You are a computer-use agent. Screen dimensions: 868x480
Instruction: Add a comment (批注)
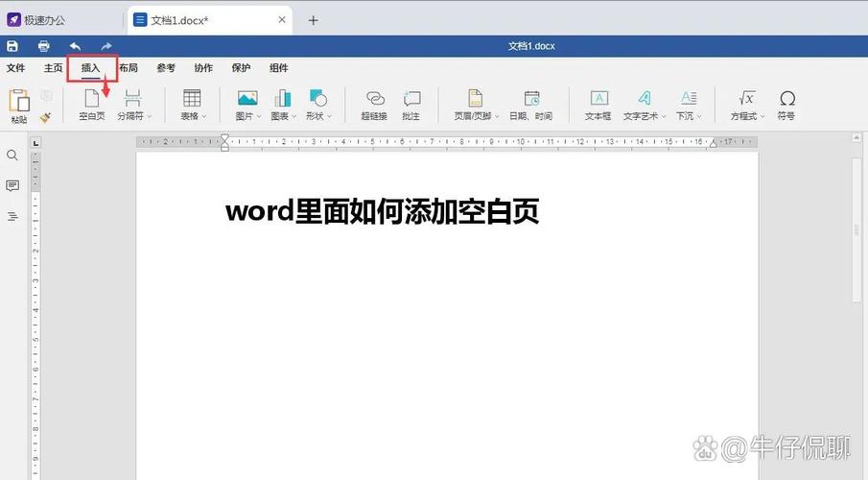(x=411, y=106)
